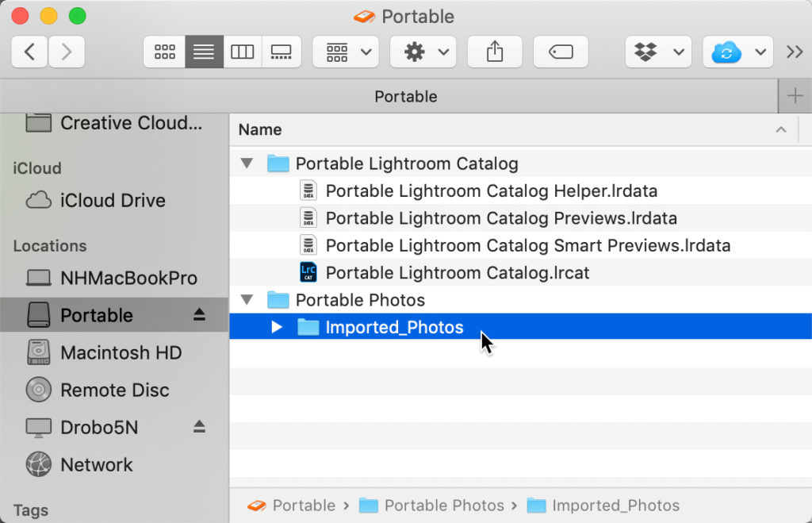812x523 pixels.
Task: Add a new tab with plus button
Action: point(795,96)
